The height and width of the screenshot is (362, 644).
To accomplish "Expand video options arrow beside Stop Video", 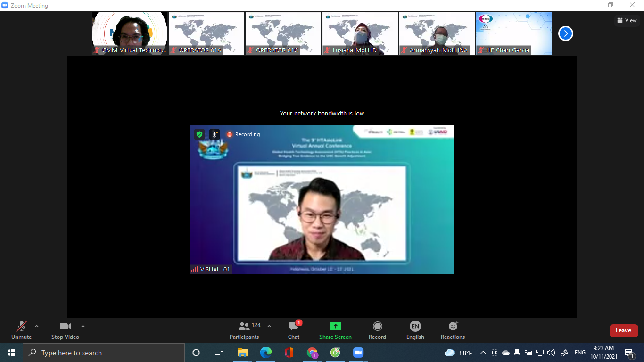I will pos(83,326).
